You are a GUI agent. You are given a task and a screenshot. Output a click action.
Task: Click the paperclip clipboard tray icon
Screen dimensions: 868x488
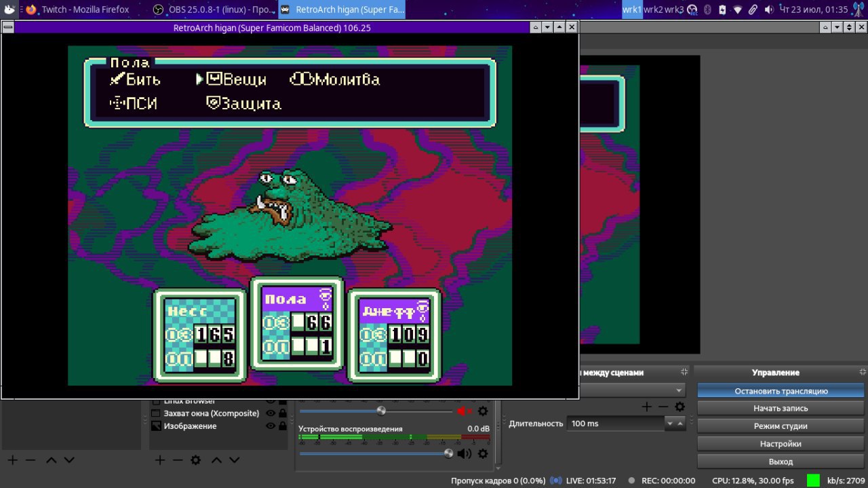click(x=753, y=10)
